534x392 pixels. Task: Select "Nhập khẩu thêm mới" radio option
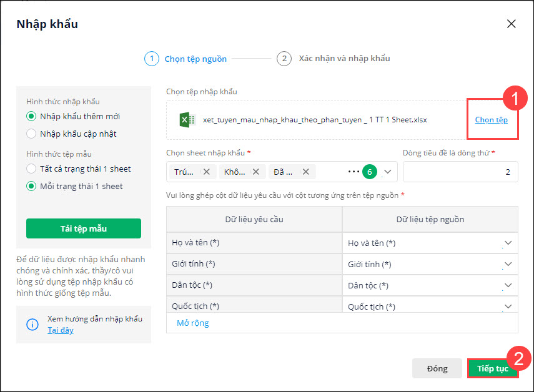click(x=31, y=116)
